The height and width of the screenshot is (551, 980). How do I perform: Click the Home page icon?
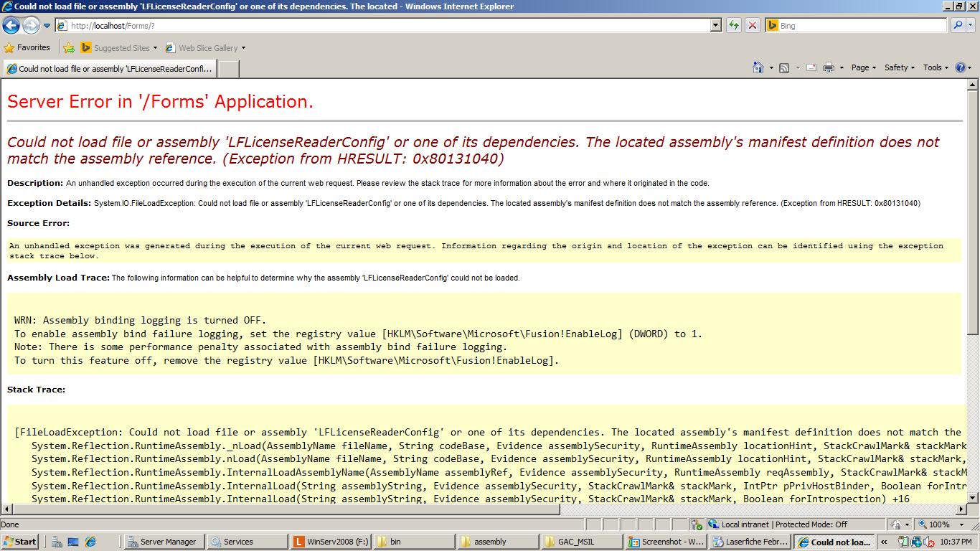pos(758,67)
